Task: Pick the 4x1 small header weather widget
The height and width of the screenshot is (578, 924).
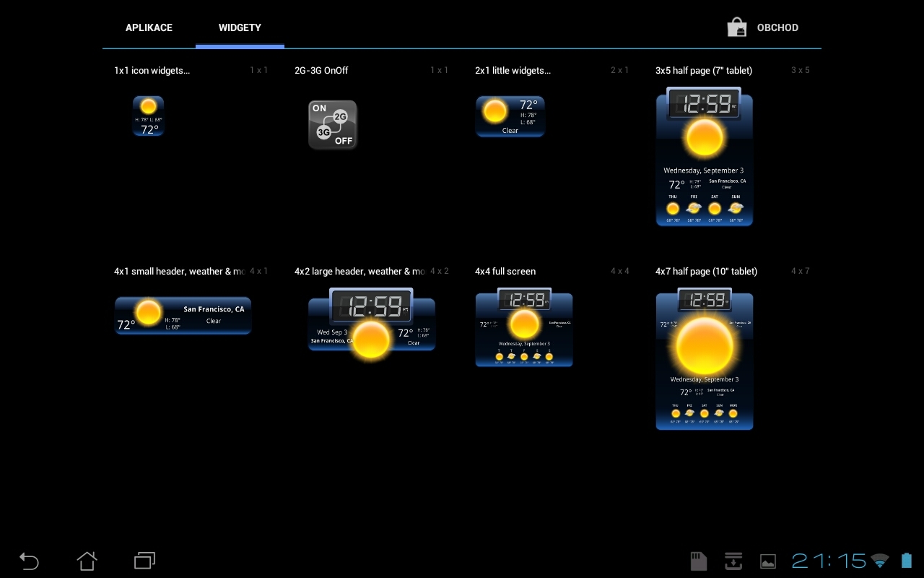Action: coord(183,315)
